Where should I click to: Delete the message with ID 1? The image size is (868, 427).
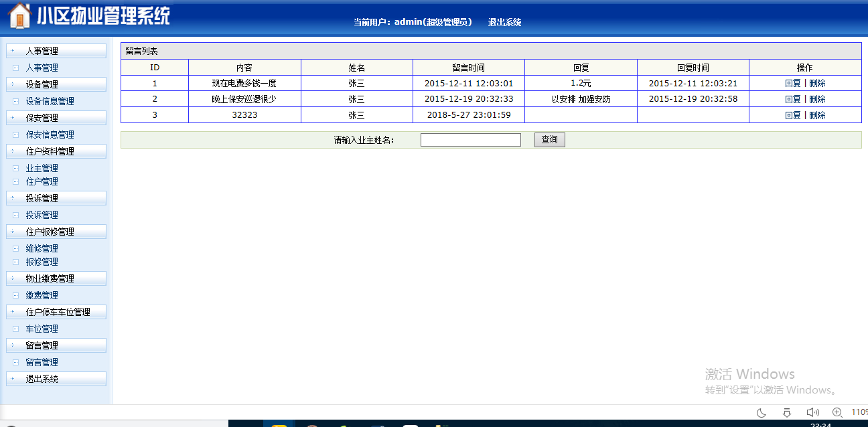(817, 84)
